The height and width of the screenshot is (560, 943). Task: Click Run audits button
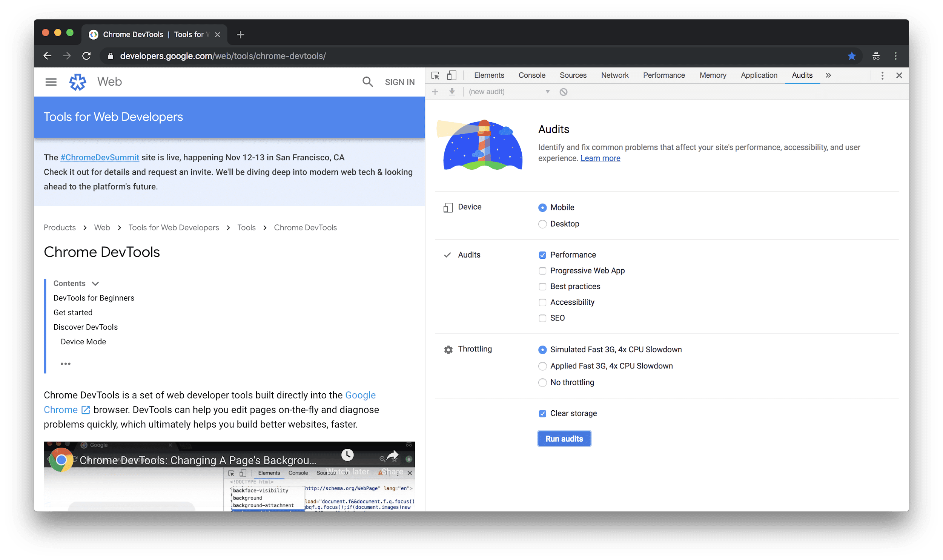point(564,439)
